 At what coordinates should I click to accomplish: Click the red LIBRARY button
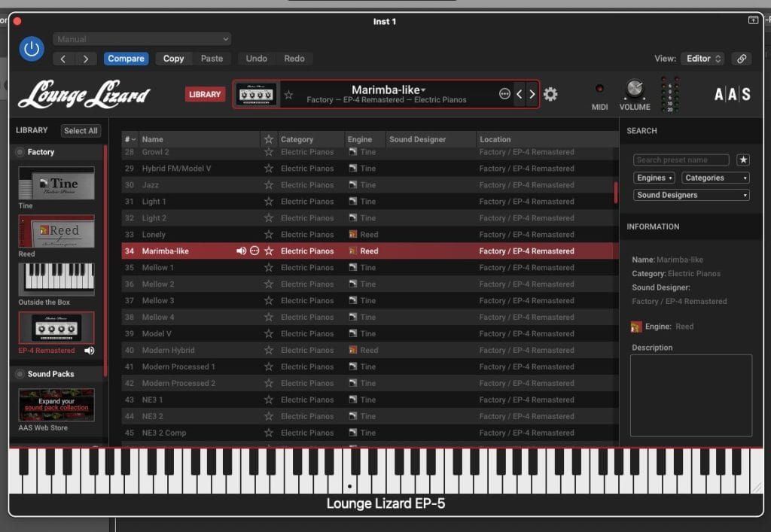click(205, 94)
